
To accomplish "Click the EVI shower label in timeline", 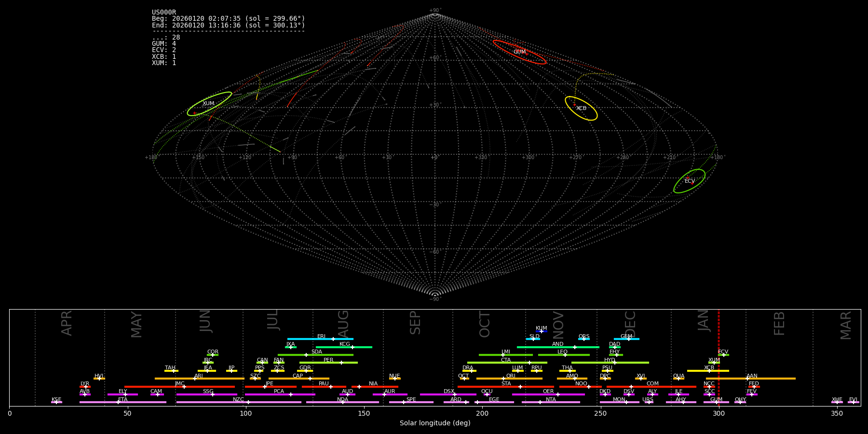I will click(x=853, y=400).
